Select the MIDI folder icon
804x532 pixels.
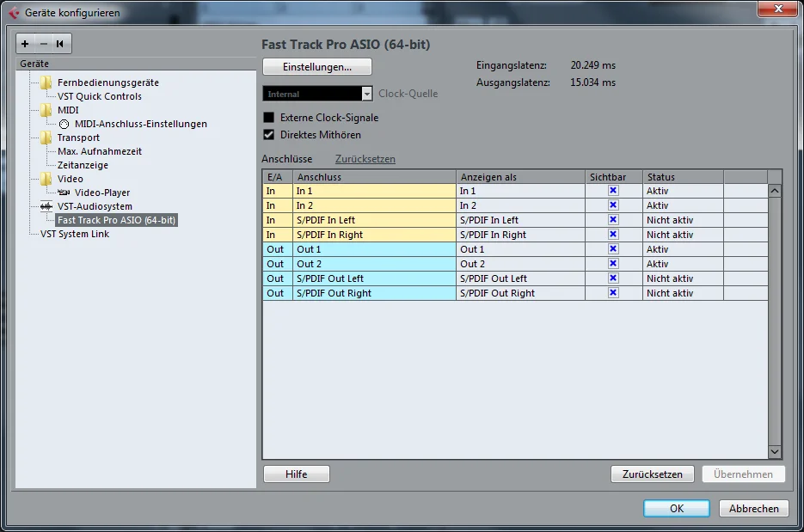tap(46, 110)
